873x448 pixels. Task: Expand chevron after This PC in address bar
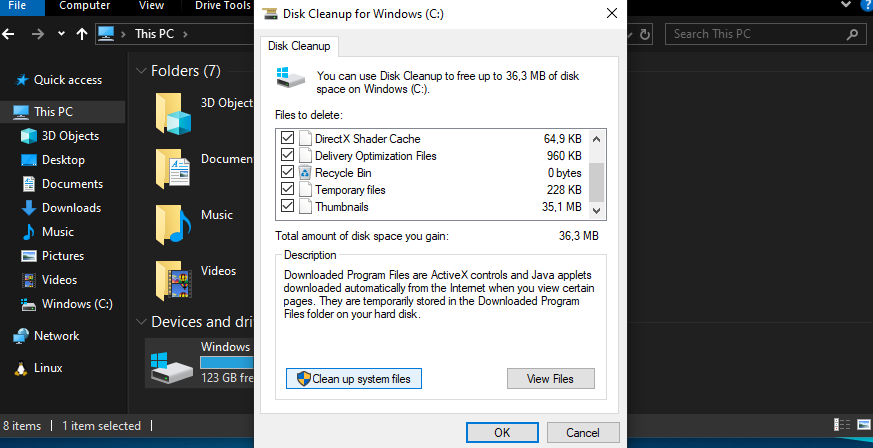click(x=185, y=34)
